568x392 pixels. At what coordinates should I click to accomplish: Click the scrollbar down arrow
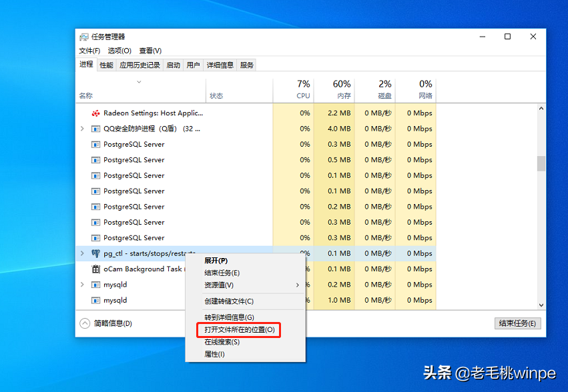click(541, 305)
